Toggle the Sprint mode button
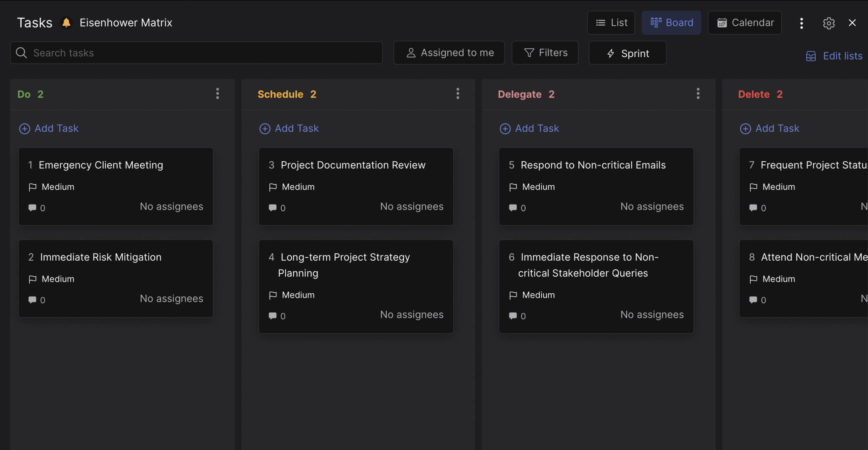868x450 pixels. (627, 53)
